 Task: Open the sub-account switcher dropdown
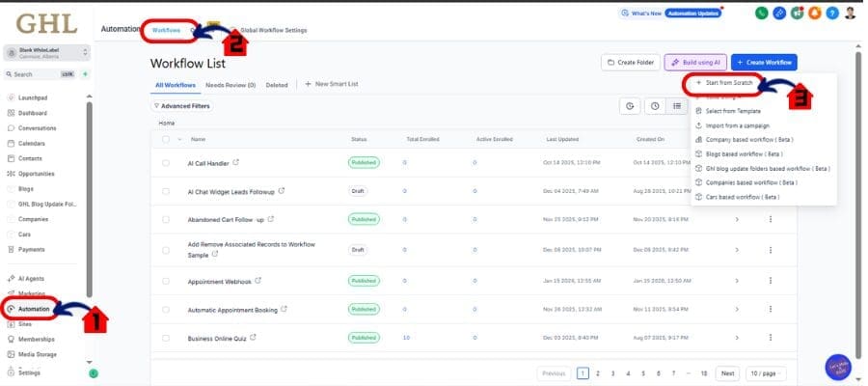point(47,53)
